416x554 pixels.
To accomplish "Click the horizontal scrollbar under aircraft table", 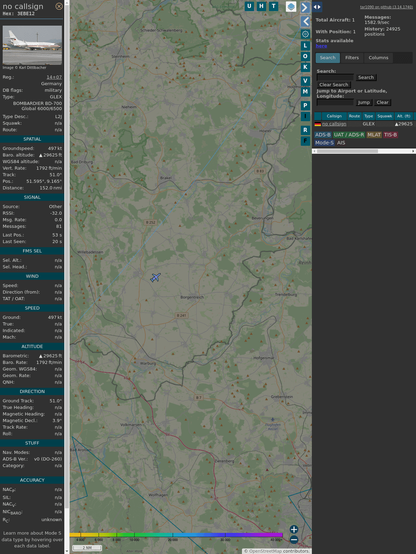I will coord(364,151).
